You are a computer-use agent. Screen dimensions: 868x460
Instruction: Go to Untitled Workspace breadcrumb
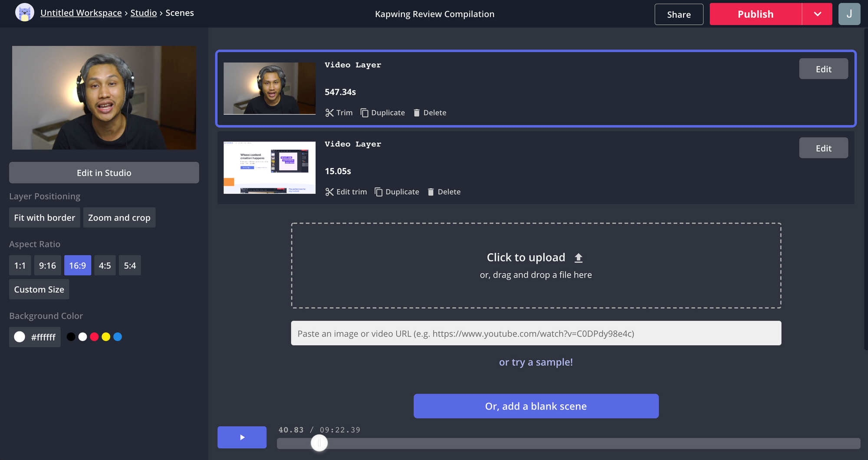click(x=81, y=13)
